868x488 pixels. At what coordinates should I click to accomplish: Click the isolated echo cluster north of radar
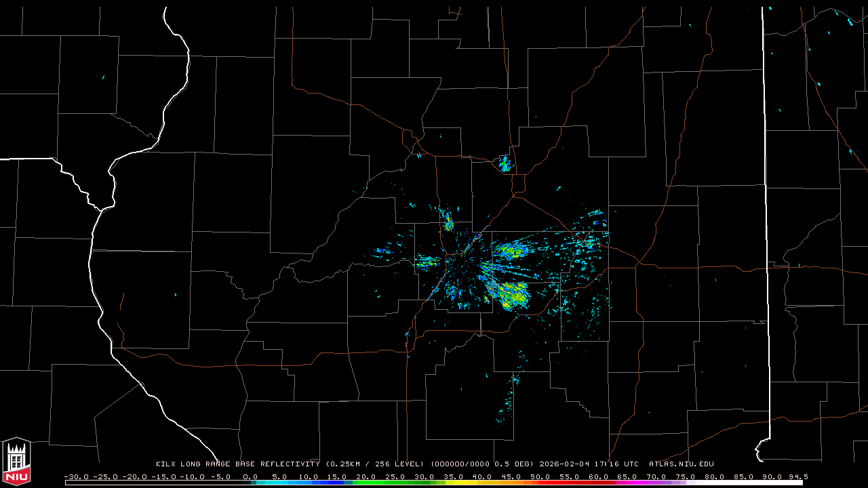(505, 163)
